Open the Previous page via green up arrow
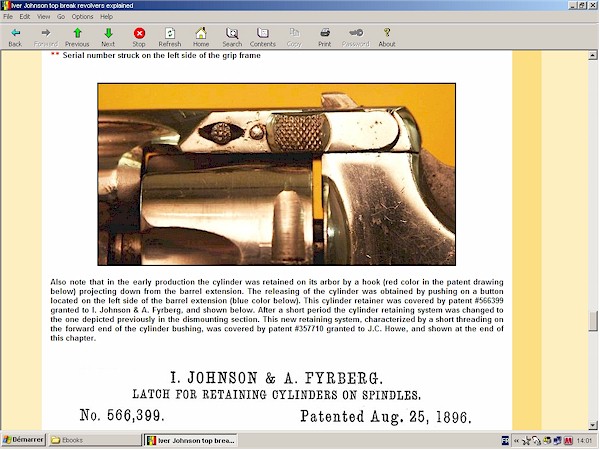The height and width of the screenshot is (450, 600). click(77, 37)
